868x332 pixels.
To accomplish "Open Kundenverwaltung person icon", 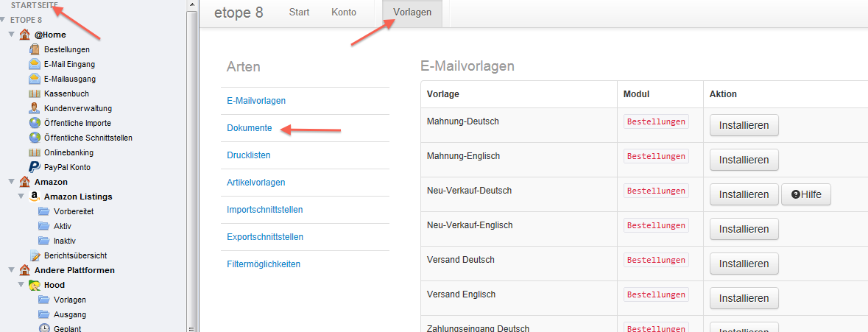I will point(35,108).
